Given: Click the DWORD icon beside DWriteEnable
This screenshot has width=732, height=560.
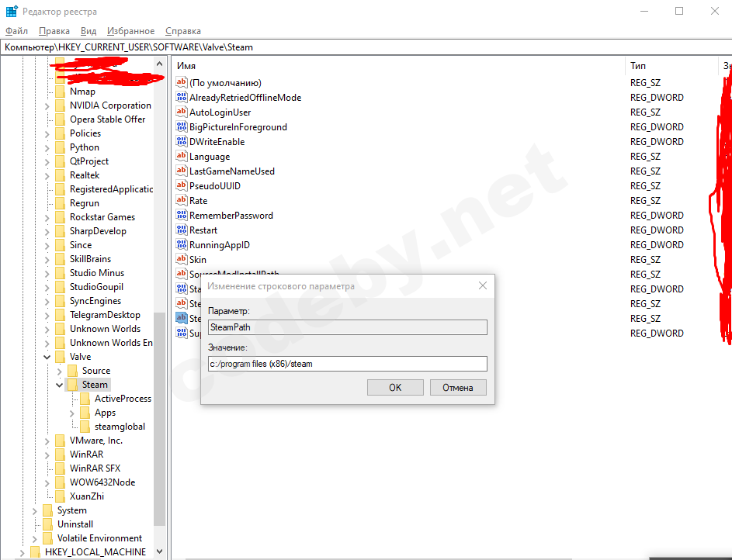Looking at the screenshot, I should [181, 141].
